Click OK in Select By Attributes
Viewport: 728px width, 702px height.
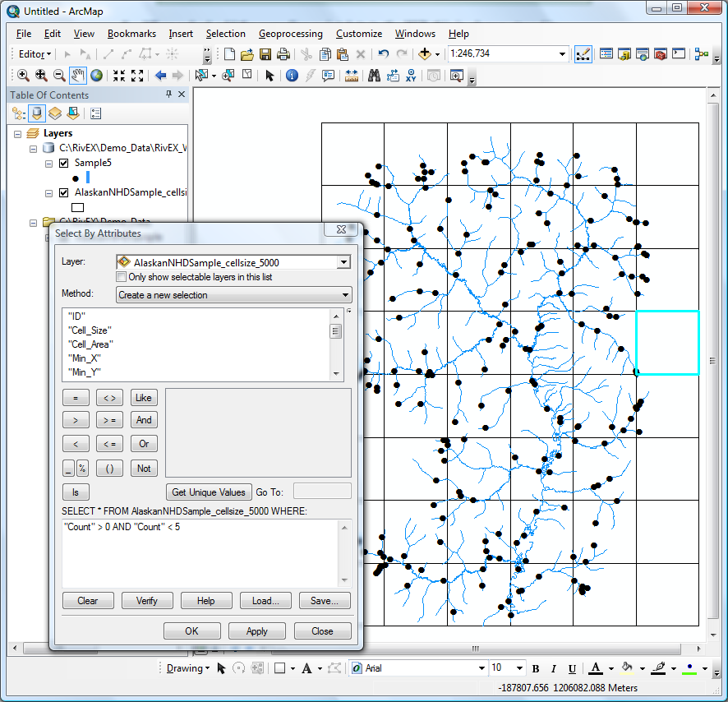(191, 631)
